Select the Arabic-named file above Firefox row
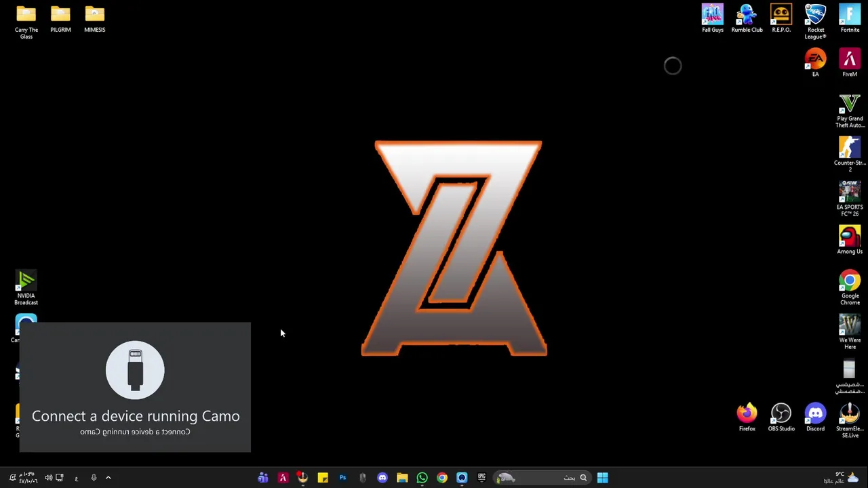This screenshot has width=868, height=488. click(x=850, y=376)
